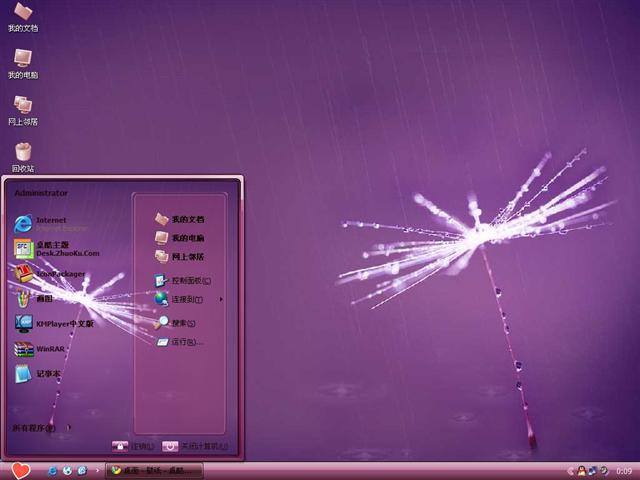Click 注销 log off button
The image size is (640, 480).
(x=133, y=446)
